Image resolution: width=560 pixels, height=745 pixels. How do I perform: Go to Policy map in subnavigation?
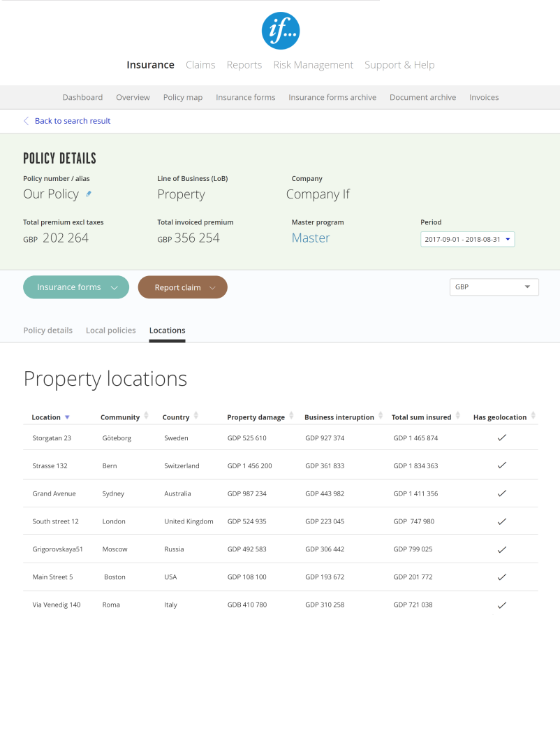pos(183,97)
